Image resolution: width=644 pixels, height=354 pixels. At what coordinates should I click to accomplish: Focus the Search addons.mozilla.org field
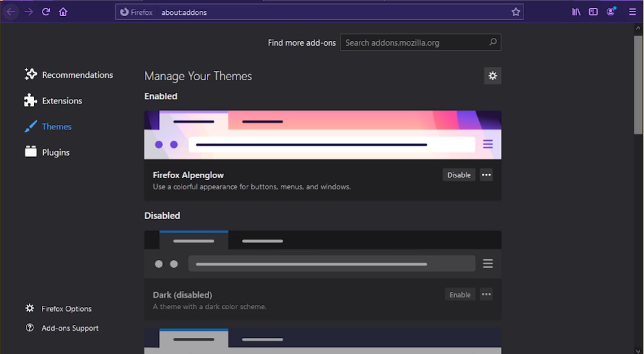click(x=420, y=42)
